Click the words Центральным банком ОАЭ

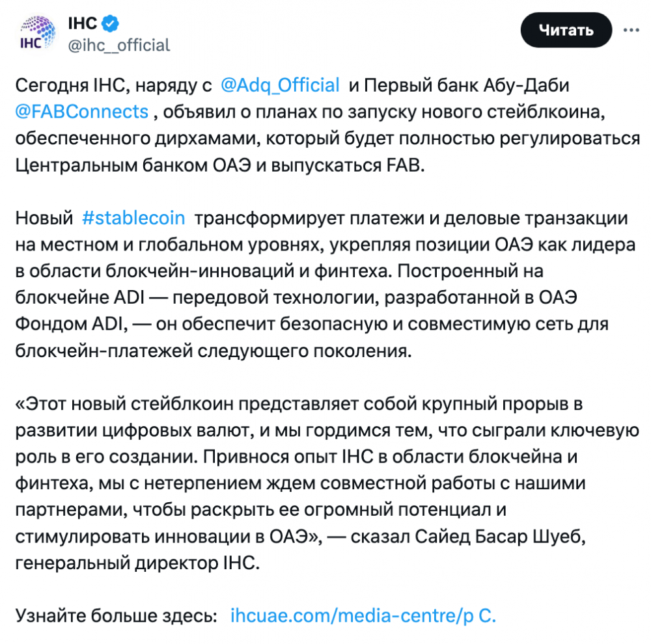click(133, 165)
